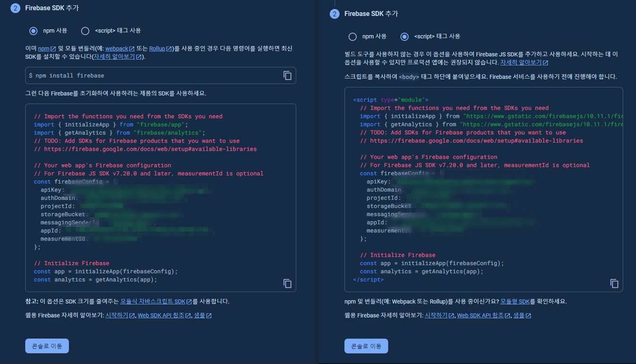The height and width of the screenshot is (364, 636).
Task: Click '// TODO: Add SDKs' comment in left panel
Action: 137,141
